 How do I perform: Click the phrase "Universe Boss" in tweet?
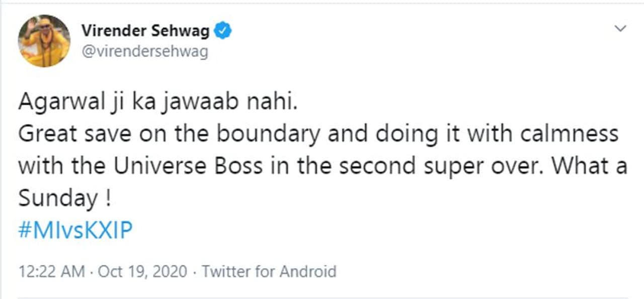point(188,167)
